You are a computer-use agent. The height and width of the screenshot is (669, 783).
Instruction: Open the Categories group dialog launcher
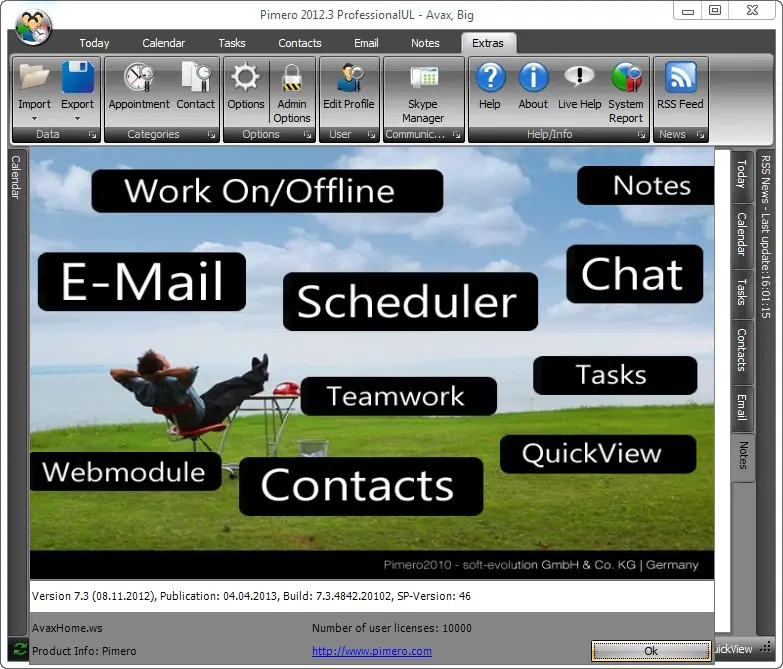(211, 135)
